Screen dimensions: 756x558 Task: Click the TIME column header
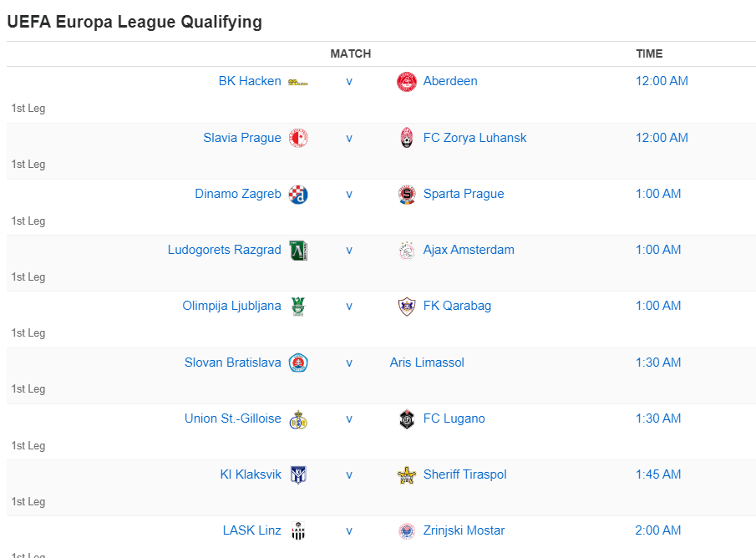649,53
